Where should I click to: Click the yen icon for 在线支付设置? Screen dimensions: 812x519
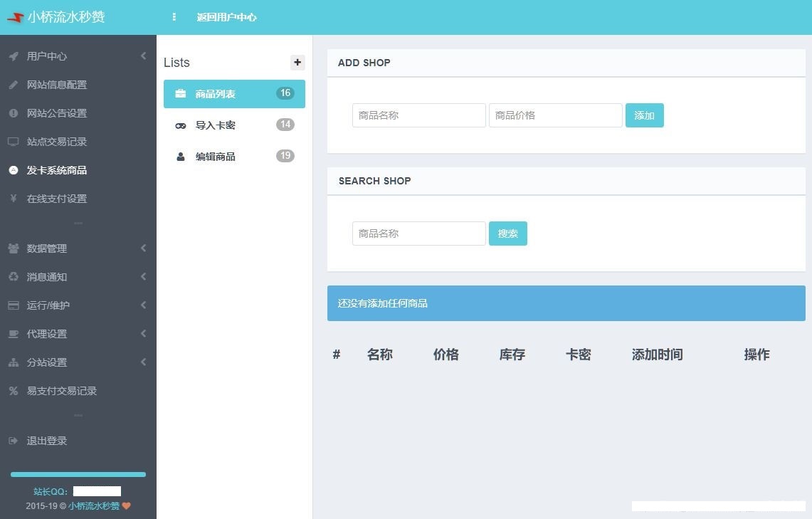(14, 199)
